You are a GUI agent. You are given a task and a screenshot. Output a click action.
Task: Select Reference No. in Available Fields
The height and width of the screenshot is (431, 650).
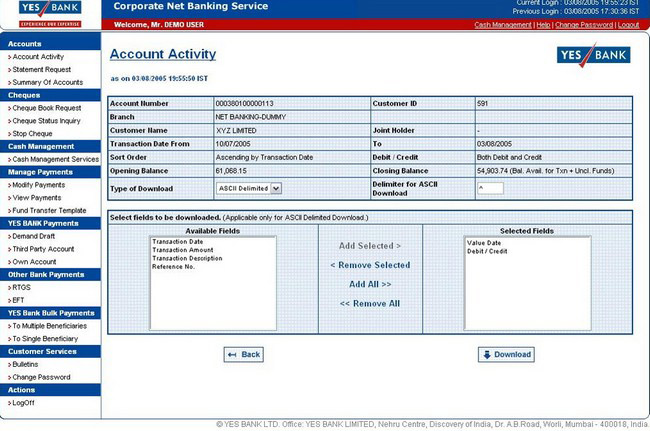pos(173,266)
